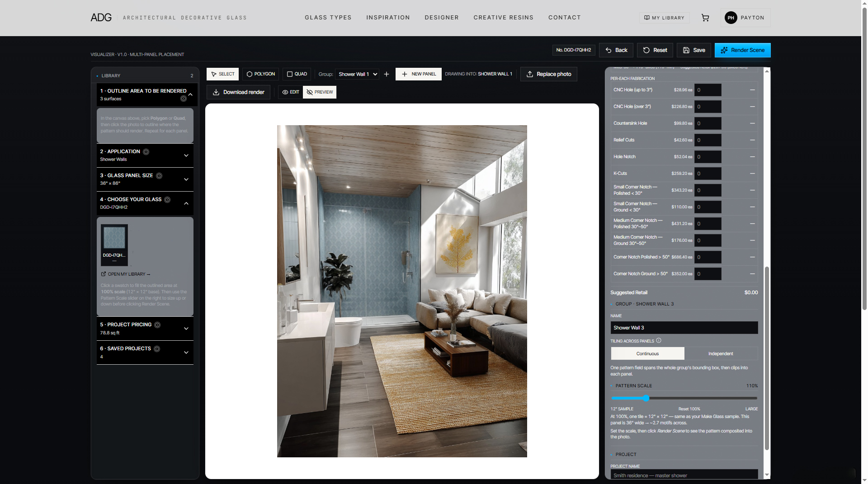Click info icon next to Saved Projects

click(x=157, y=349)
